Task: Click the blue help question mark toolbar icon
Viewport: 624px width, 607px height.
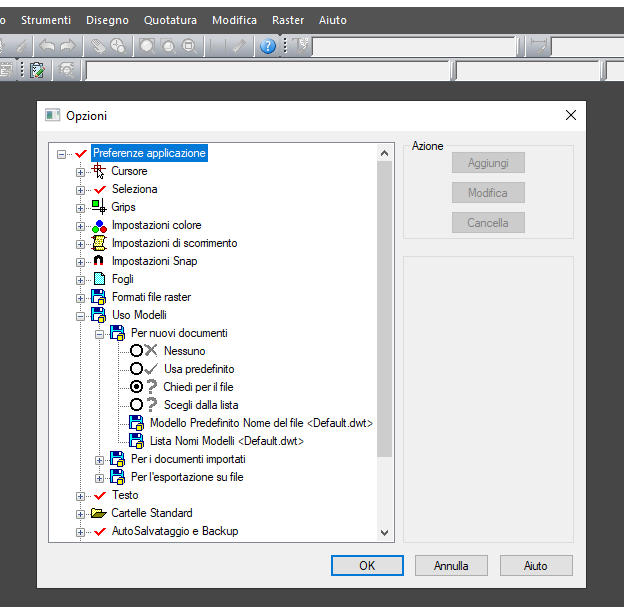Action: click(x=268, y=46)
